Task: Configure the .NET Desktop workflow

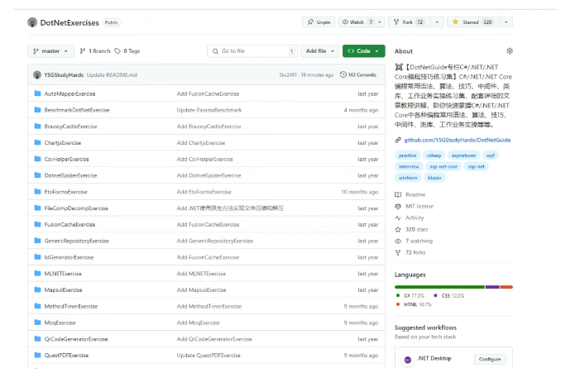Action: (x=490, y=359)
